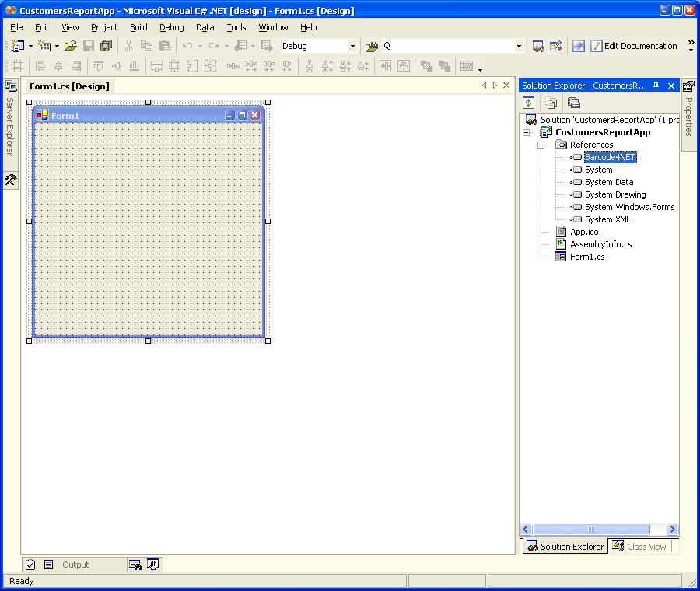Toggle auto-hide pin on Solution Explorer
700x591 pixels.
pos(656,86)
